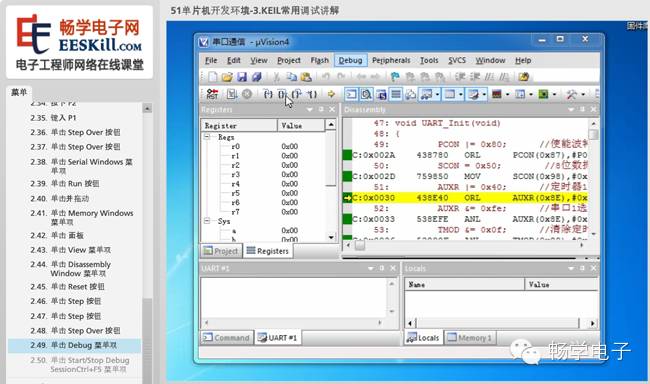Image resolution: width=650 pixels, height=384 pixels.
Task: Insert a bookmark using the flag icon
Action: coord(395,77)
